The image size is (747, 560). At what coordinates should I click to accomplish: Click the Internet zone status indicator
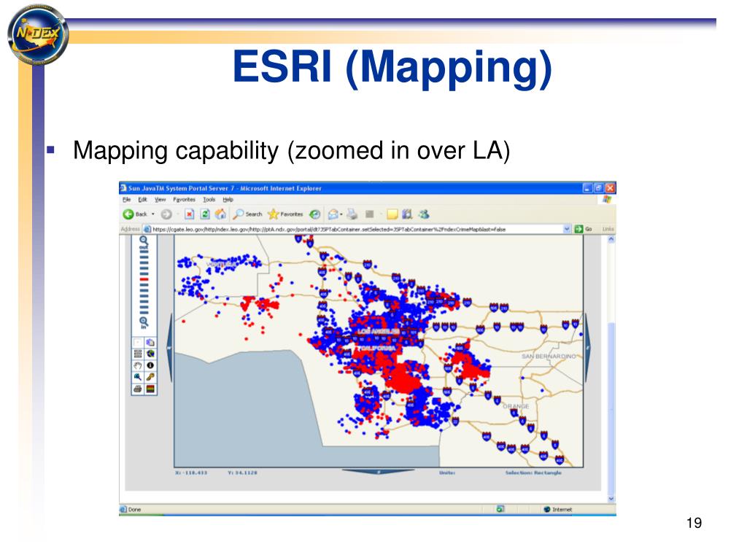click(x=558, y=510)
